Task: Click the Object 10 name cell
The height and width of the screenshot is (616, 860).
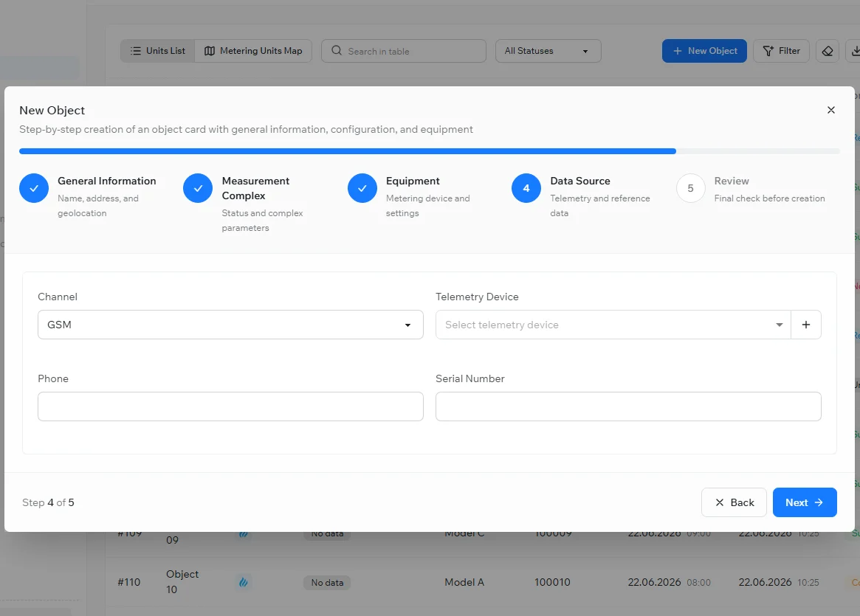Action: (x=182, y=581)
